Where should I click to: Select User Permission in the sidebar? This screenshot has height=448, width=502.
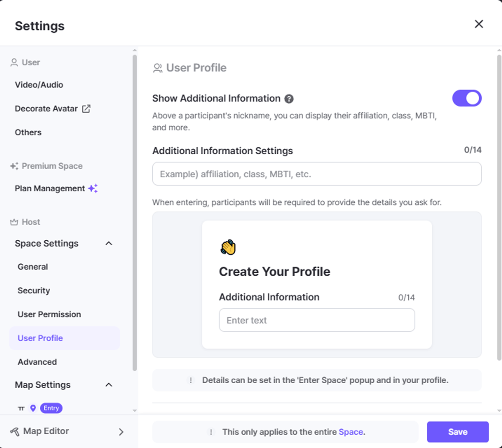[x=49, y=314]
